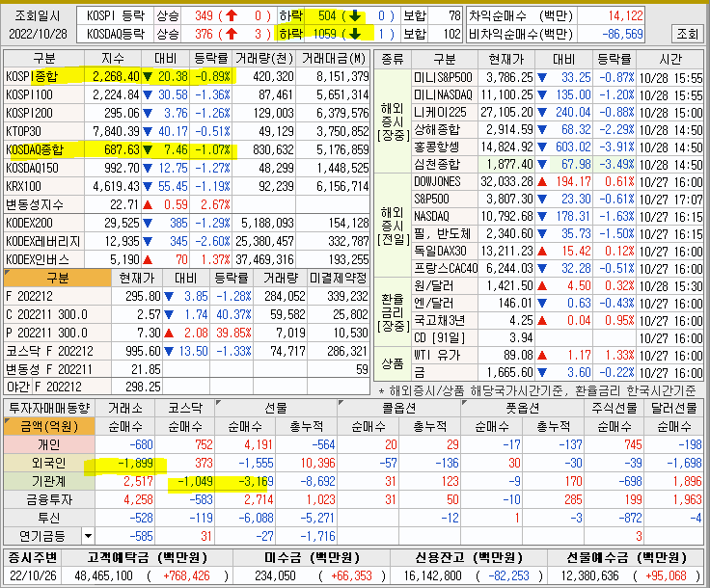
Task: Select the F 202212 futures row
Action: pyautogui.click(x=186, y=296)
